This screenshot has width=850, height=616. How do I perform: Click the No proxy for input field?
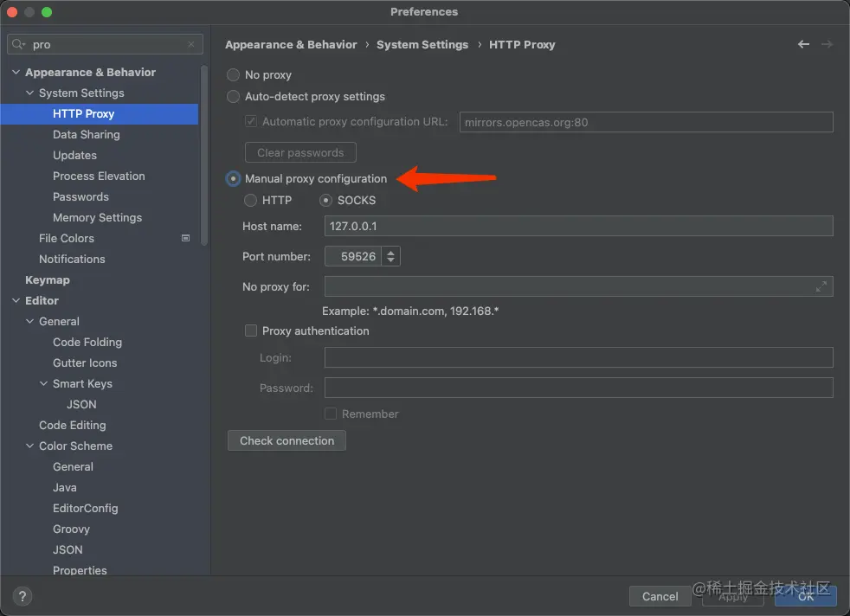click(x=578, y=286)
